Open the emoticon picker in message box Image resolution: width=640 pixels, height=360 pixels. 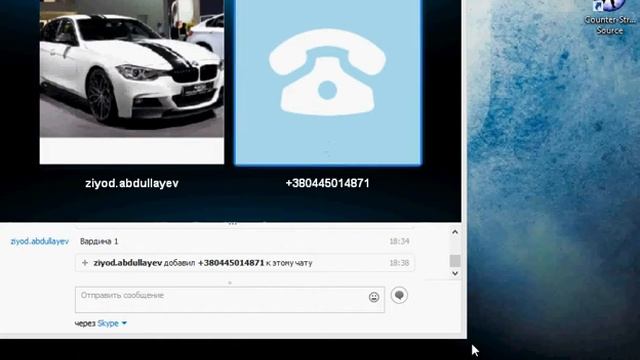click(373, 297)
